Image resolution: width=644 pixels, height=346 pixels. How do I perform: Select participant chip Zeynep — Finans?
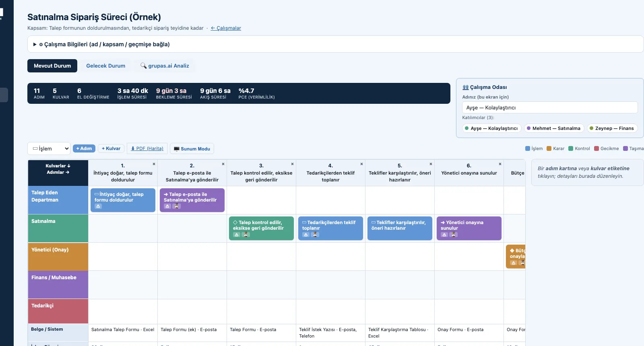click(x=612, y=128)
